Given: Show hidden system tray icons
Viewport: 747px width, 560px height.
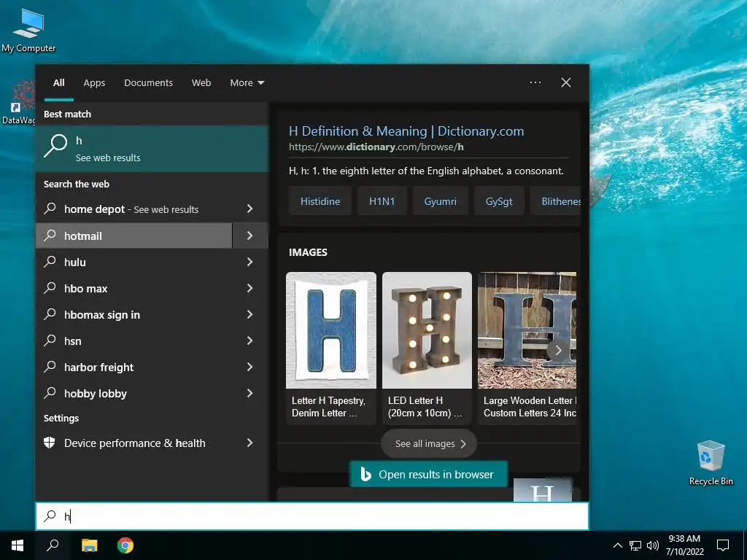Looking at the screenshot, I should click(617, 545).
